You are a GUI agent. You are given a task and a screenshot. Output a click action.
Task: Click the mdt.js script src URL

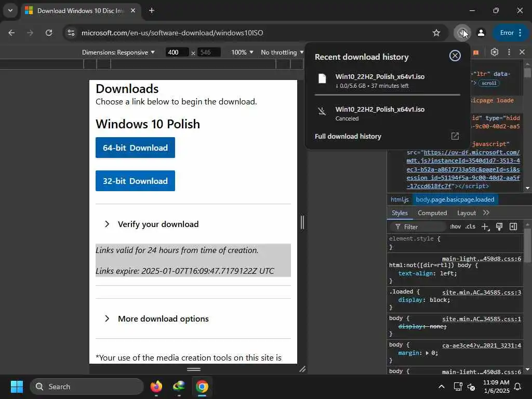pyautogui.click(x=463, y=169)
